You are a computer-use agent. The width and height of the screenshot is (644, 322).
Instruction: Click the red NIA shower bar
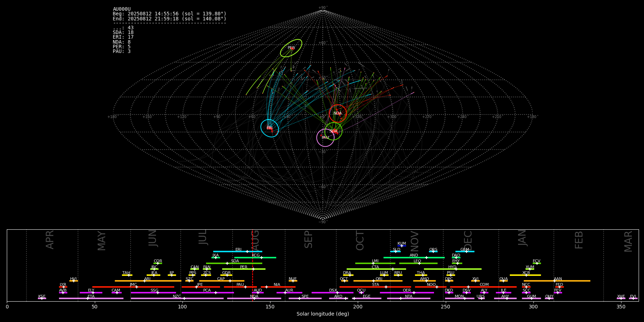tap(278, 287)
